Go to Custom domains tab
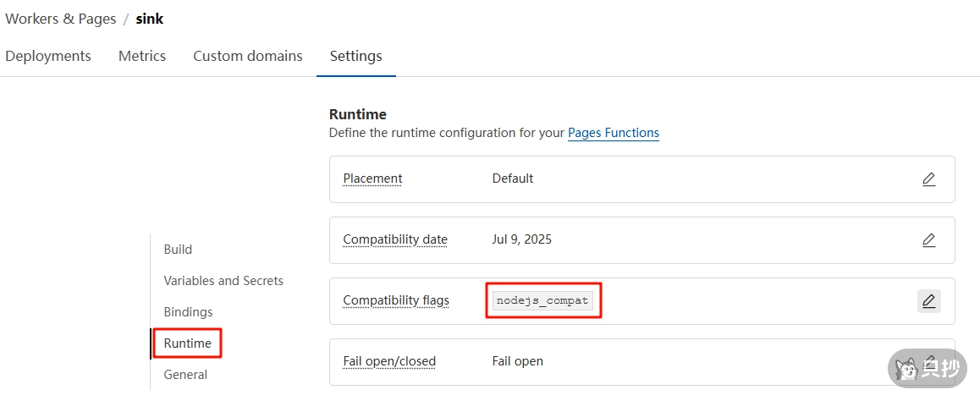This screenshot has width=980, height=401. pyautogui.click(x=248, y=56)
